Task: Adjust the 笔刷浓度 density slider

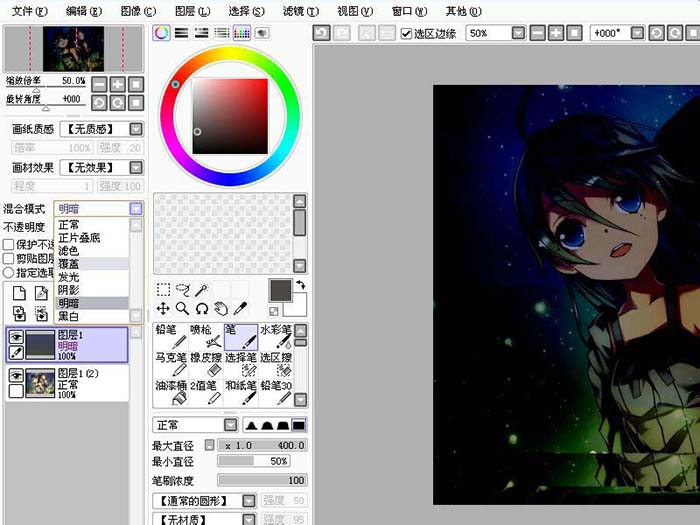Action: coord(262,480)
